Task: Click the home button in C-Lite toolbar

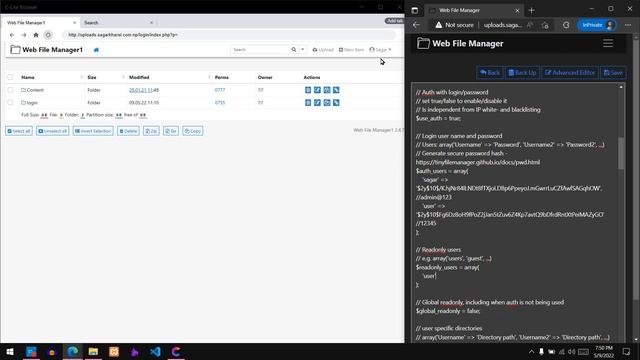Action: point(36,35)
